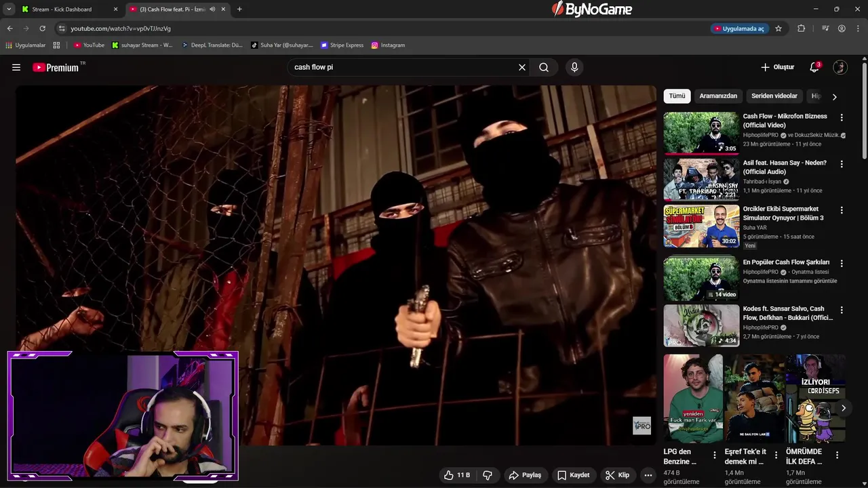Viewport: 868px width, 488px height.
Task: Dislike the video with thumbs-down icon
Action: pos(488,475)
